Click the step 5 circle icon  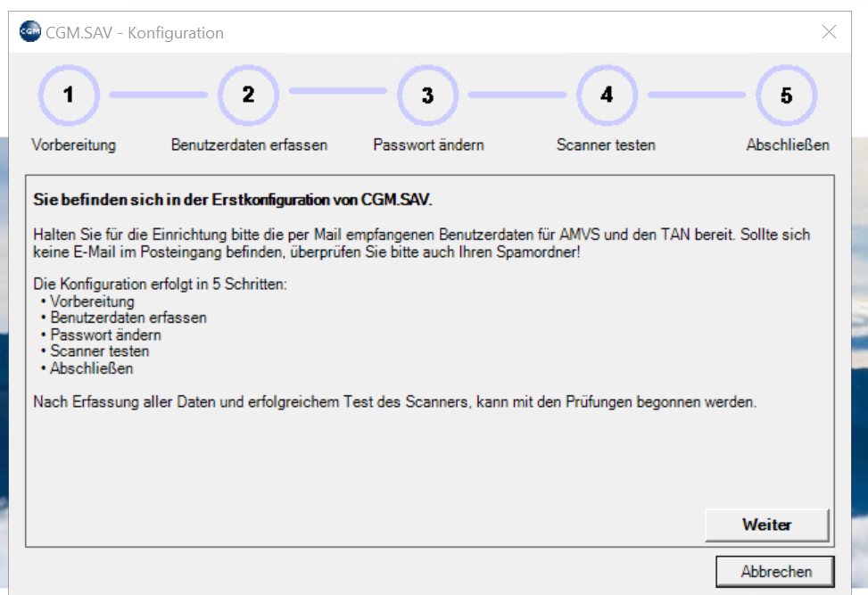[x=786, y=95]
